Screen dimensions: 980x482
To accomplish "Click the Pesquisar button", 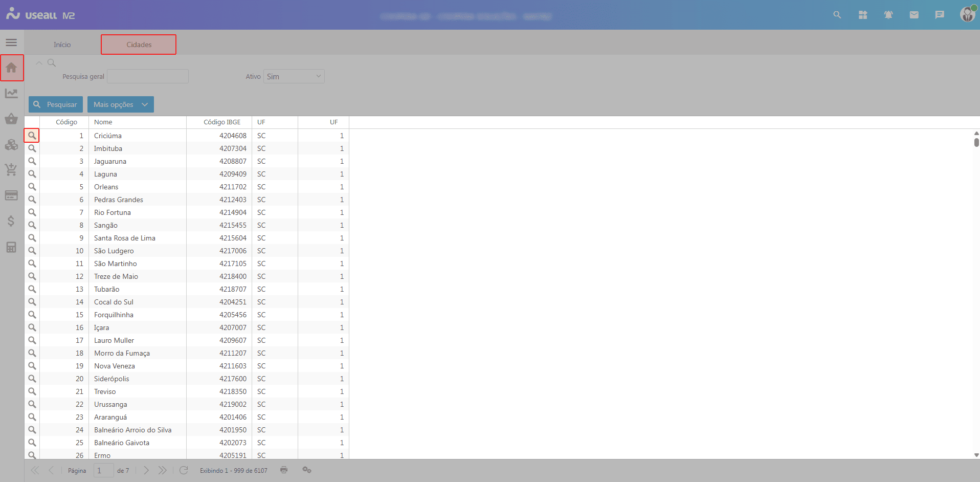I will click(55, 104).
